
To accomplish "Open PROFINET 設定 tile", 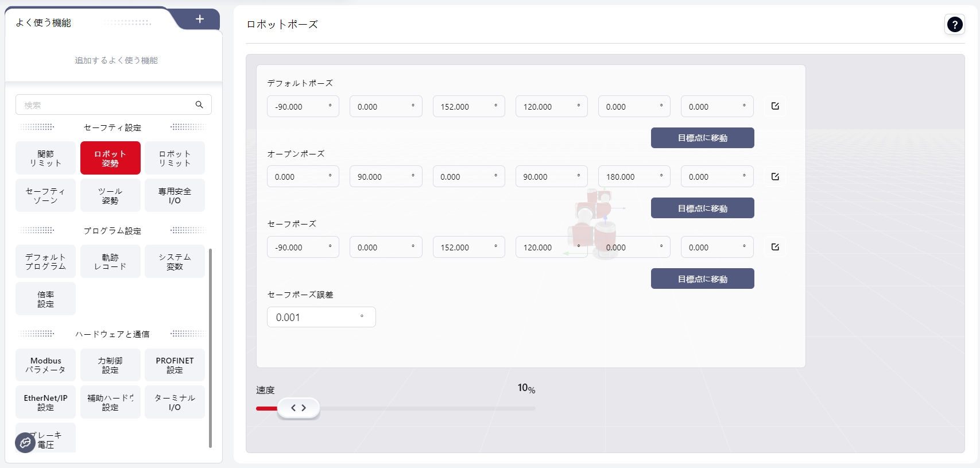I will tap(175, 365).
